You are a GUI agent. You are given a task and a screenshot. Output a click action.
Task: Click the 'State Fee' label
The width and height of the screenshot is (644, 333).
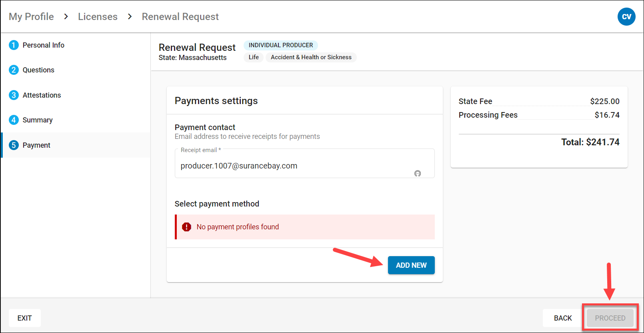[x=475, y=101]
